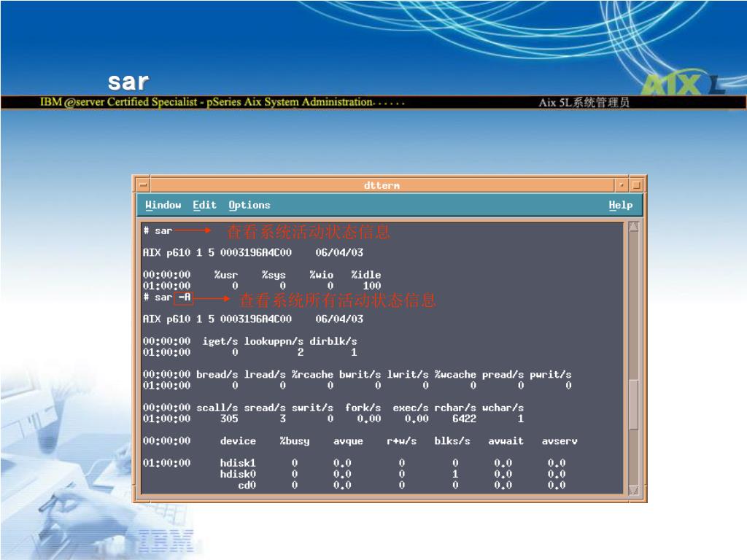747x560 pixels.
Task: Open the Help menu in dtterm
Action: point(620,205)
